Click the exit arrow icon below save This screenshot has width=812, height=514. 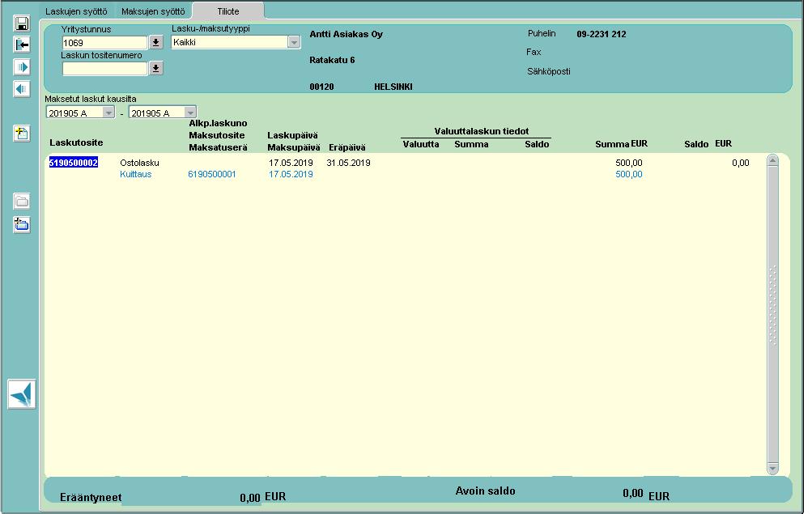click(22, 45)
